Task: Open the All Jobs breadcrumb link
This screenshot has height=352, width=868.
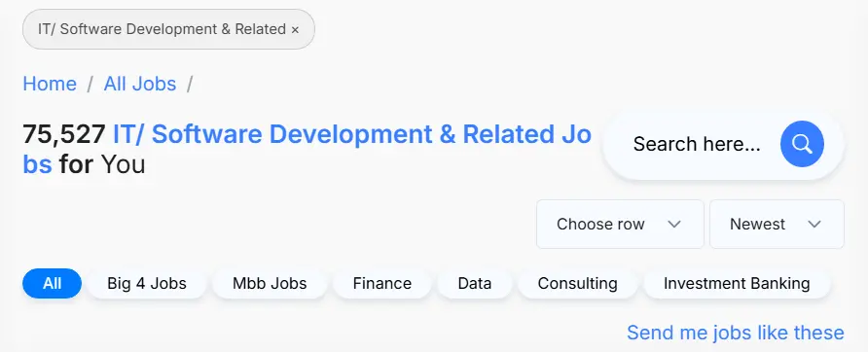Action: 140,85
